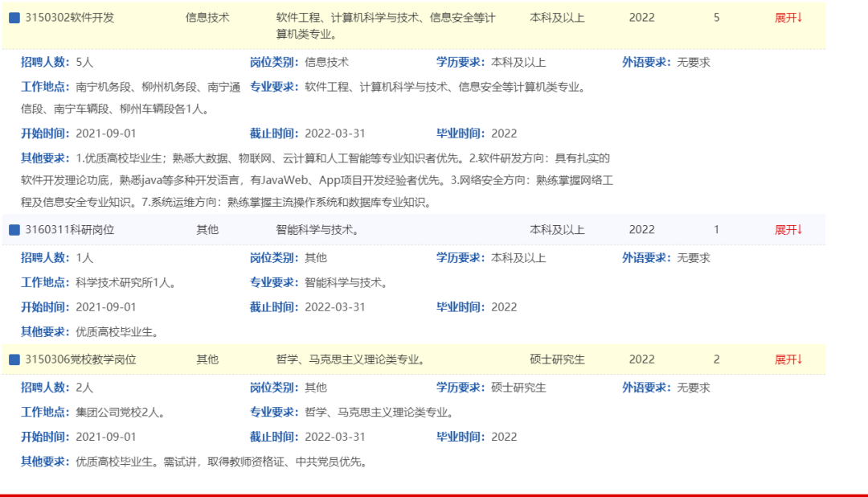Select 硕士研究生 in the 党校教学岗位 header row

coord(557,359)
